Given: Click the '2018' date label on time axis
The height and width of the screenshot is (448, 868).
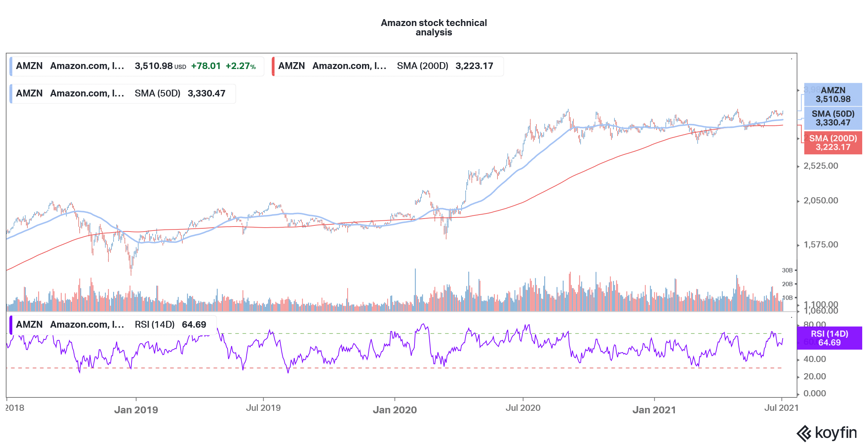Looking at the screenshot, I should (x=15, y=408).
